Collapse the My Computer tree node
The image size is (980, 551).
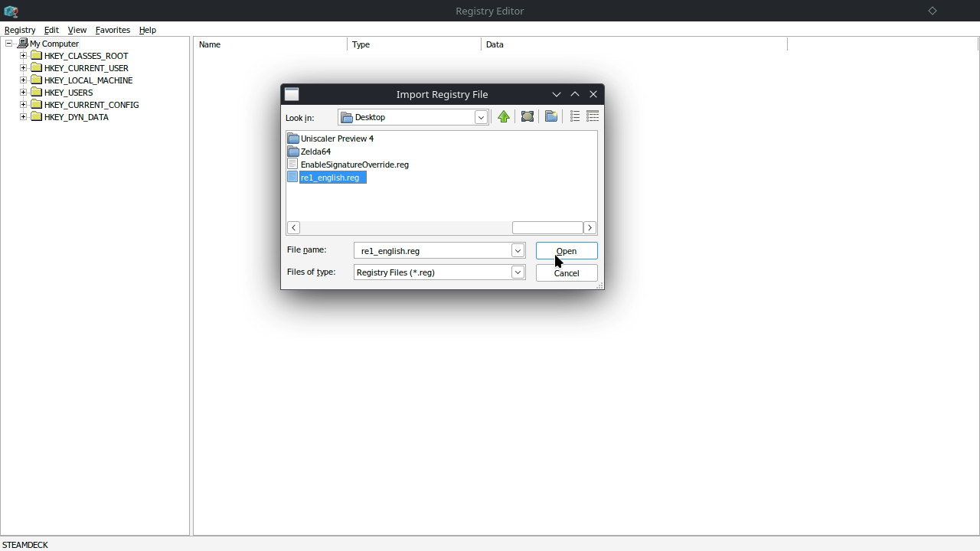point(9,44)
